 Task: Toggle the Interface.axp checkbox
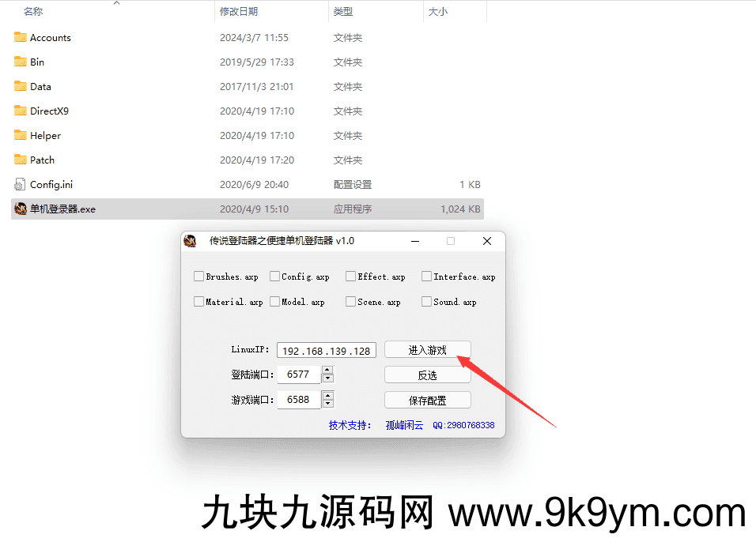coord(426,277)
